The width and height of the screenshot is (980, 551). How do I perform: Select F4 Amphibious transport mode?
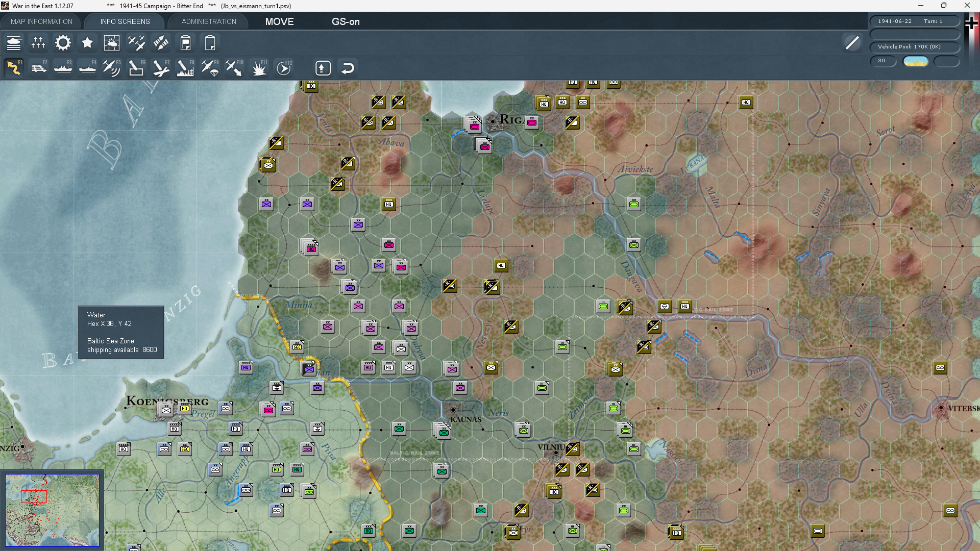[87, 68]
